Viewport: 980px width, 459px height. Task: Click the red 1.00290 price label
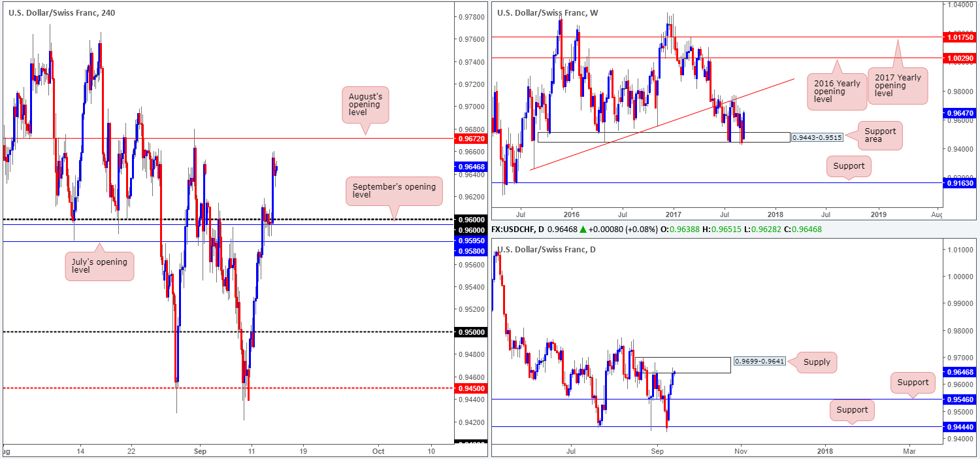pyautogui.click(x=960, y=58)
